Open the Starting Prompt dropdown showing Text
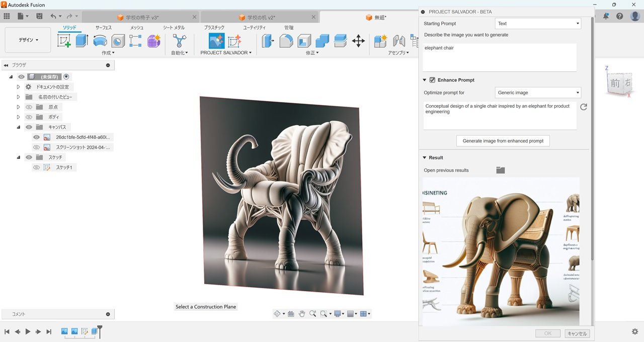The image size is (644, 342). (537, 23)
